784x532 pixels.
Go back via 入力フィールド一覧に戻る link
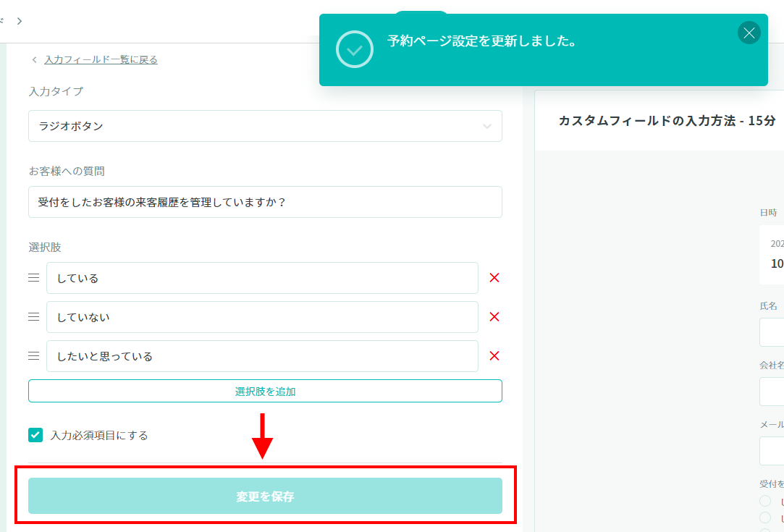click(x=101, y=60)
